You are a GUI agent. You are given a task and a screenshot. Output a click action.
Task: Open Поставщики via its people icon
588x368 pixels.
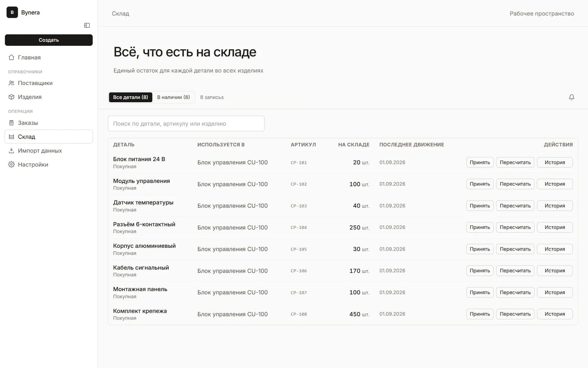[x=11, y=83]
